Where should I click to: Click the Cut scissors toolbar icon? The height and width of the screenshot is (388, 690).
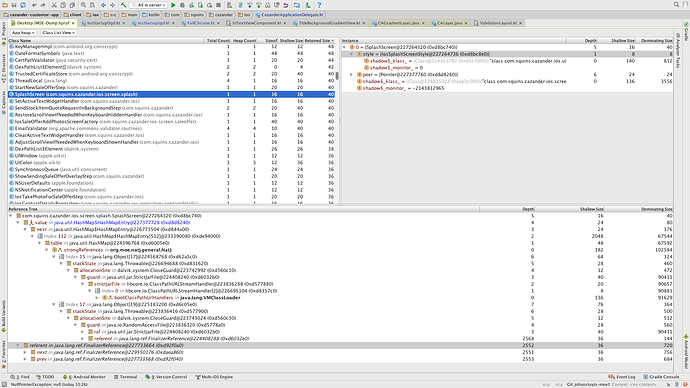(54, 5)
